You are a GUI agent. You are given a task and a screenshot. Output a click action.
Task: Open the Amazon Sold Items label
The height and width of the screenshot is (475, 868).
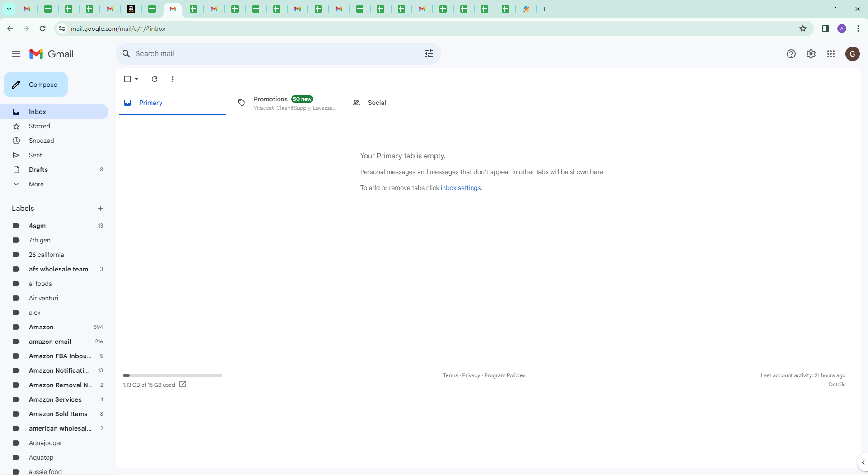click(54, 414)
